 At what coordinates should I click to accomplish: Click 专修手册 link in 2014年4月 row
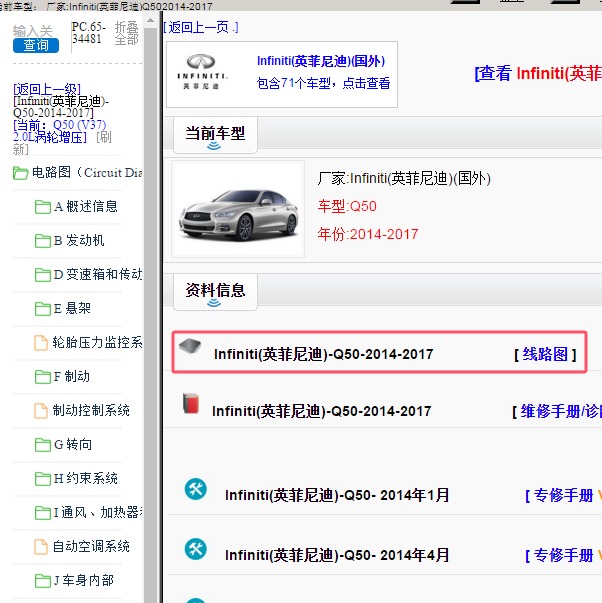click(564, 555)
